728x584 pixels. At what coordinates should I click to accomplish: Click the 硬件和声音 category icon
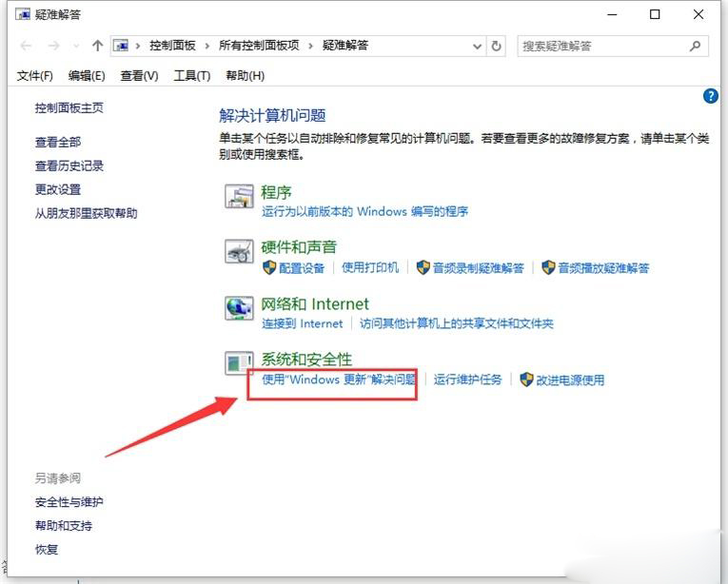coord(239,252)
